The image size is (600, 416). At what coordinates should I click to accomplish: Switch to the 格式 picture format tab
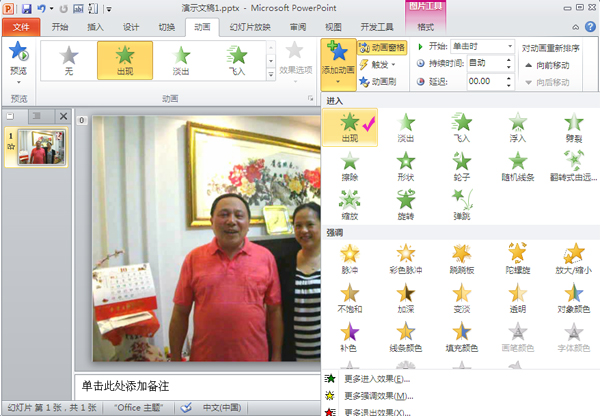[x=426, y=27]
